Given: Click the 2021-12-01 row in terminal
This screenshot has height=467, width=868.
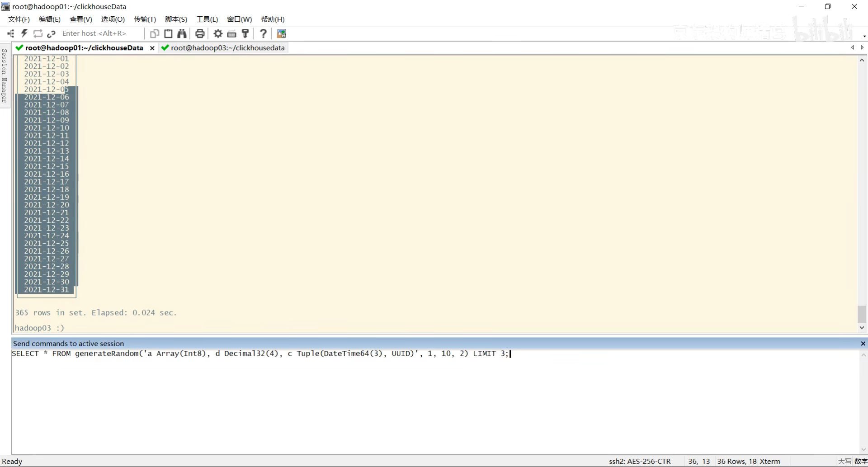Looking at the screenshot, I should [47, 58].
